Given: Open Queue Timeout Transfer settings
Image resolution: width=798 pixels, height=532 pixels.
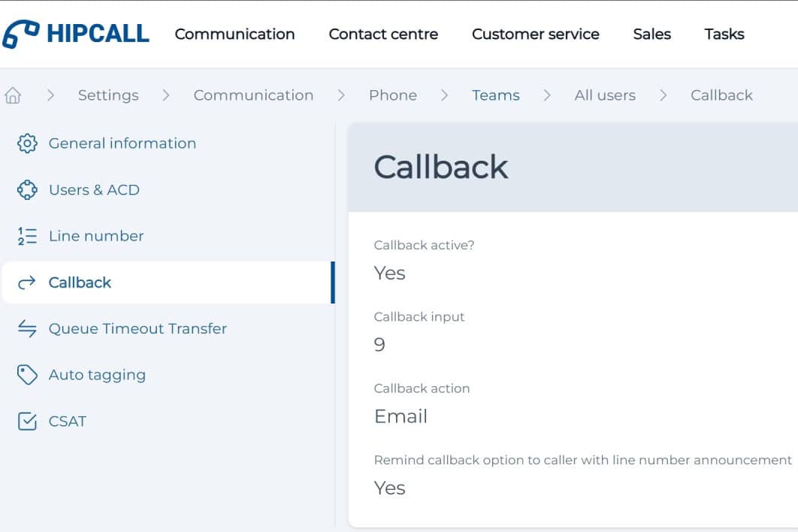Looking at the screenshot, I should pyautogui.click(x=138, y=328).
